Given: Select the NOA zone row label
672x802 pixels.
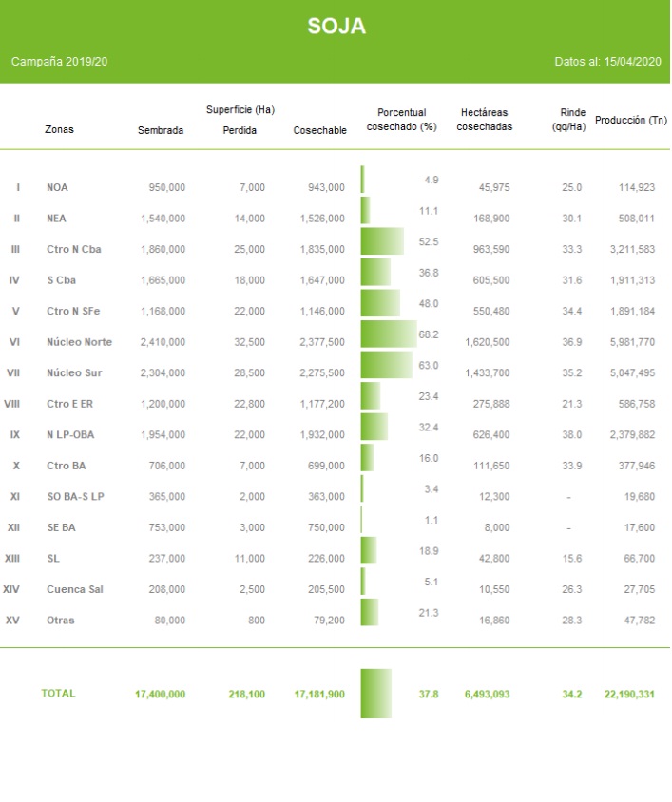Looking at the screenshot, I should point(57,188).
